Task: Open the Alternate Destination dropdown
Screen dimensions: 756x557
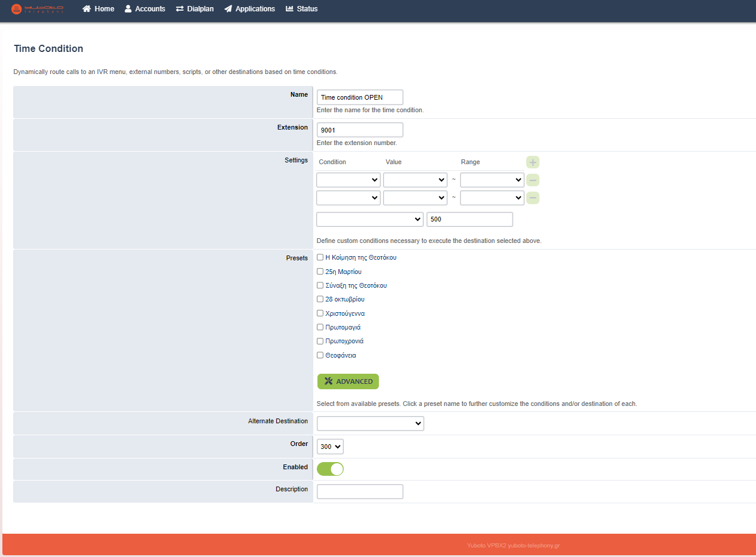Action: [370, 424]
